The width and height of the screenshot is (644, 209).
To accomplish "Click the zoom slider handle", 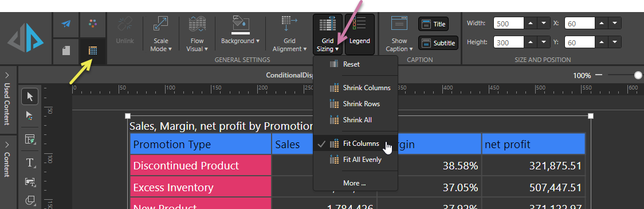I will (x=638, y=75).
